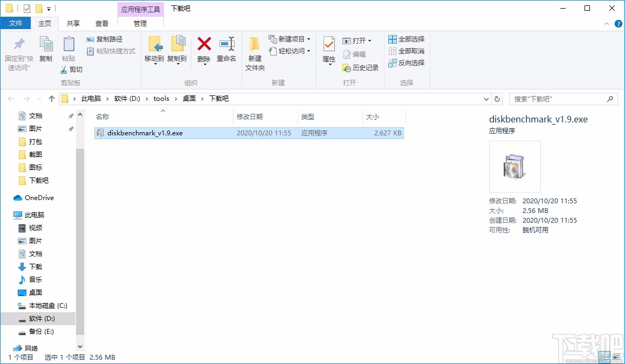Click the 复制 (Copy) button on the ribbon

tap(46, 47)
